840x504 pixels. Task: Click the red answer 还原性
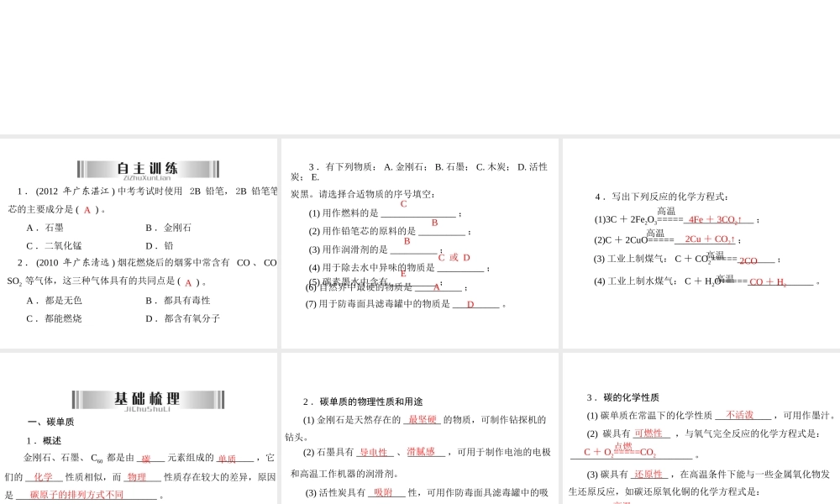pos(648,475)
